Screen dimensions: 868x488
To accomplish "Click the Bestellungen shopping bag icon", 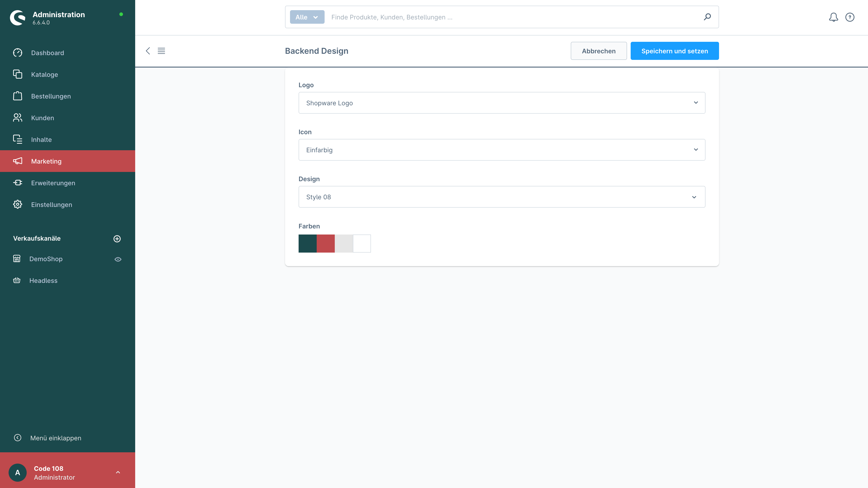I will pyautogui.click(x=18, y=96).
